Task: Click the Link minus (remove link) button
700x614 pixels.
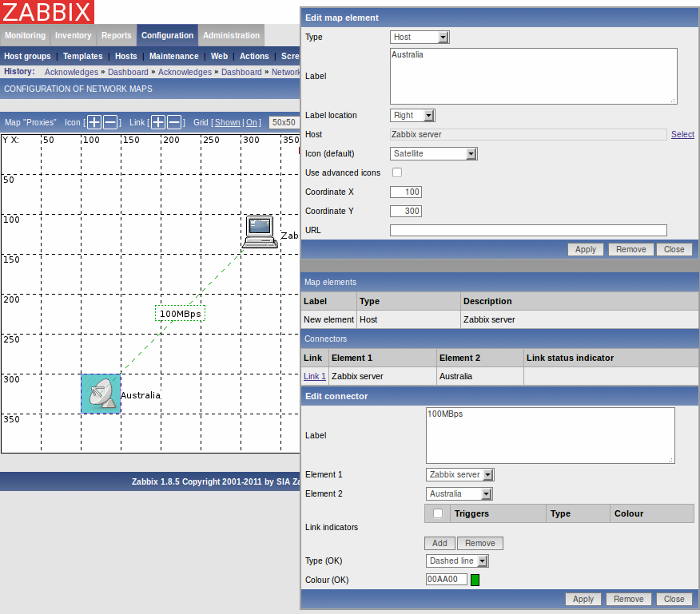Action: 174,122
